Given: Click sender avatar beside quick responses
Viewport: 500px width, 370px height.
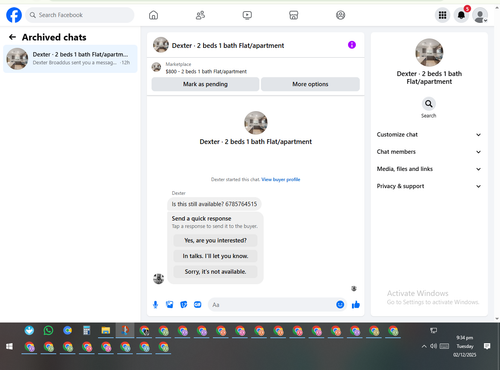Looking at the screenshot, I should coord(158,279).
